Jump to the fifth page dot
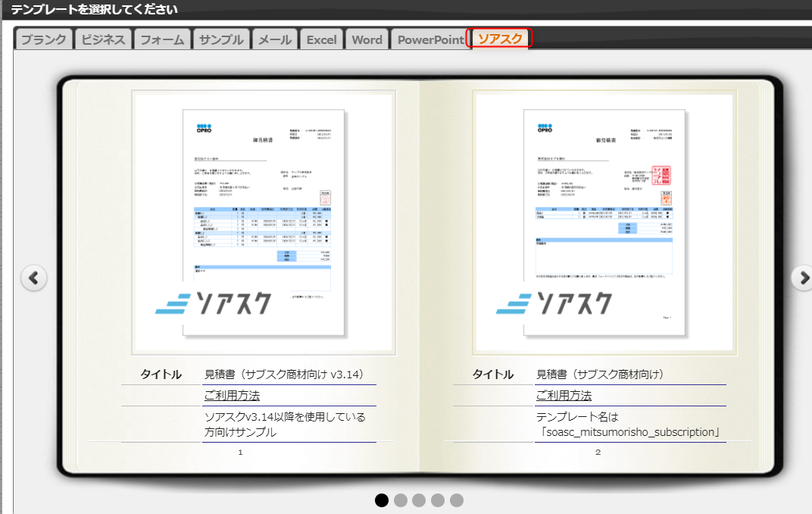Viewport: 812px width, 514px height. point(456,500)
